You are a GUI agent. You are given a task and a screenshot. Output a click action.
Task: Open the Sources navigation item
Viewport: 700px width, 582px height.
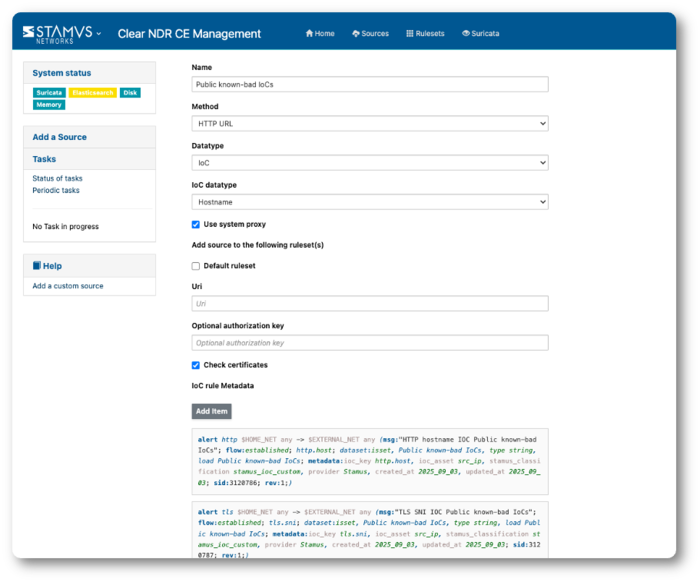pyautogui.click(x=371, y=34)
